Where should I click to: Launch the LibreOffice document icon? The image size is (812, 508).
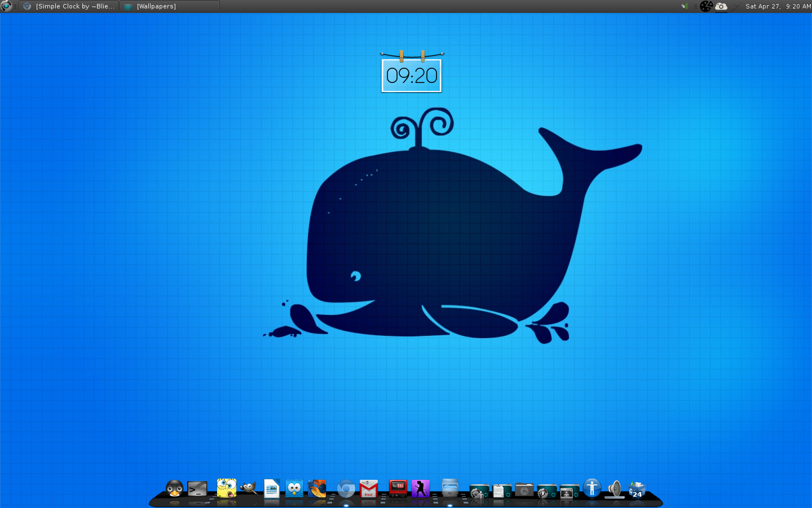coord(272,488)
